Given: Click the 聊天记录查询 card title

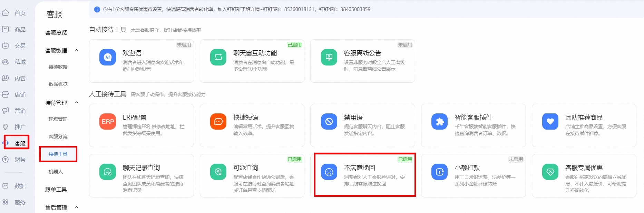Looking at the screenshot, I should pyautogui.click(x=141, y=168).
